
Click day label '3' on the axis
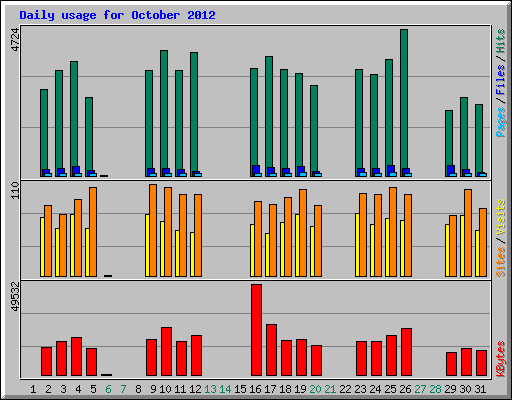(63, 389)
